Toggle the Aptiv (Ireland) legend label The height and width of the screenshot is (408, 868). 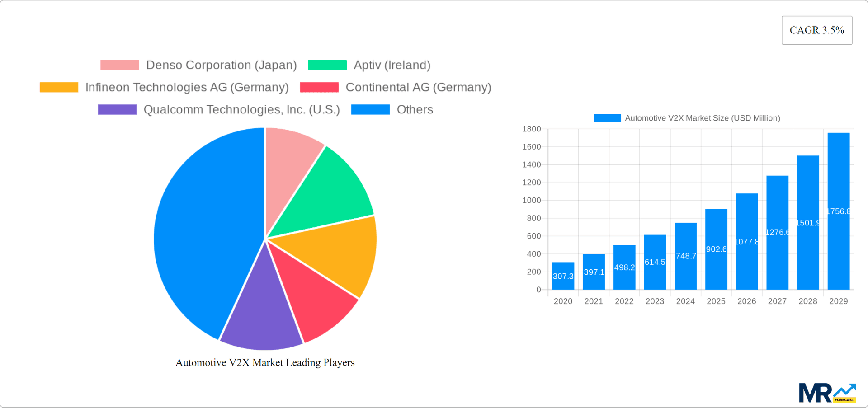(392, 65)
